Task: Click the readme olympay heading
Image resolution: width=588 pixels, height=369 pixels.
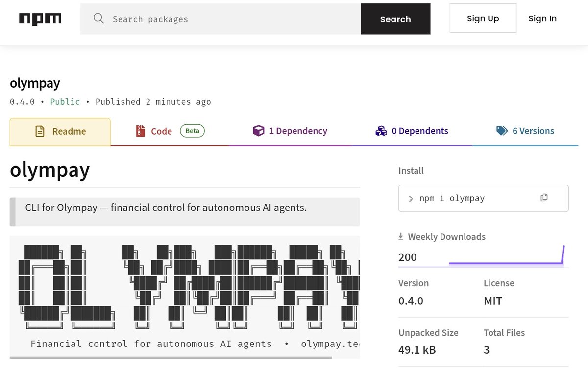Action: (49, 170)
